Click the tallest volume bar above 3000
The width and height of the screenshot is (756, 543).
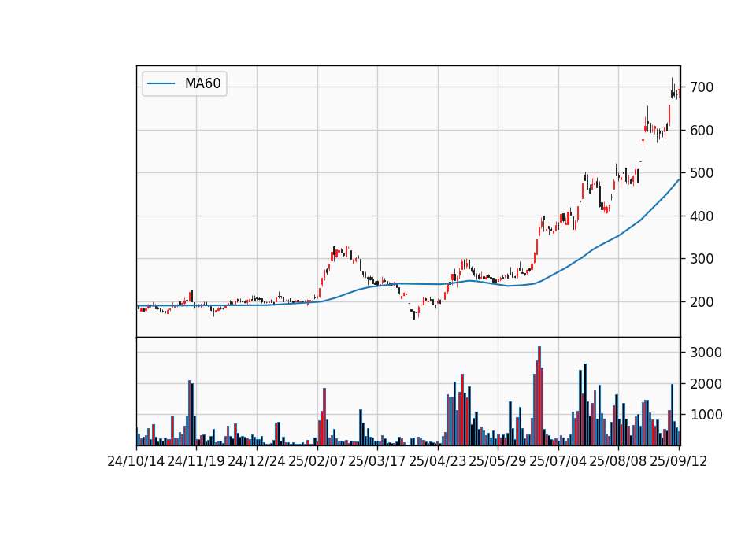(539, 396)
